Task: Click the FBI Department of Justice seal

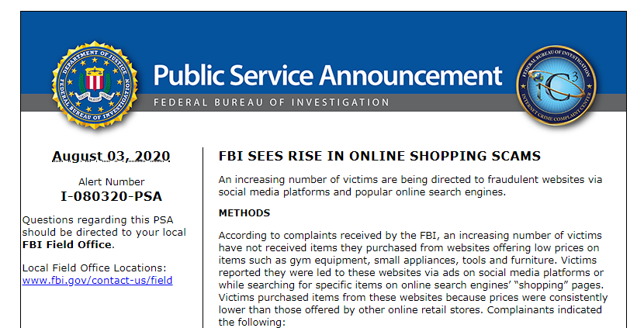Action: [95, 85]
